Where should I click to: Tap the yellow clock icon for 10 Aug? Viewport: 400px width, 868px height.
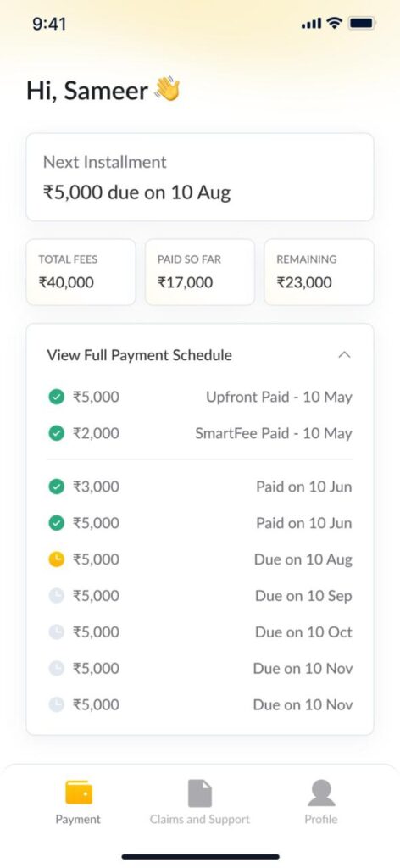click(57, 559)
